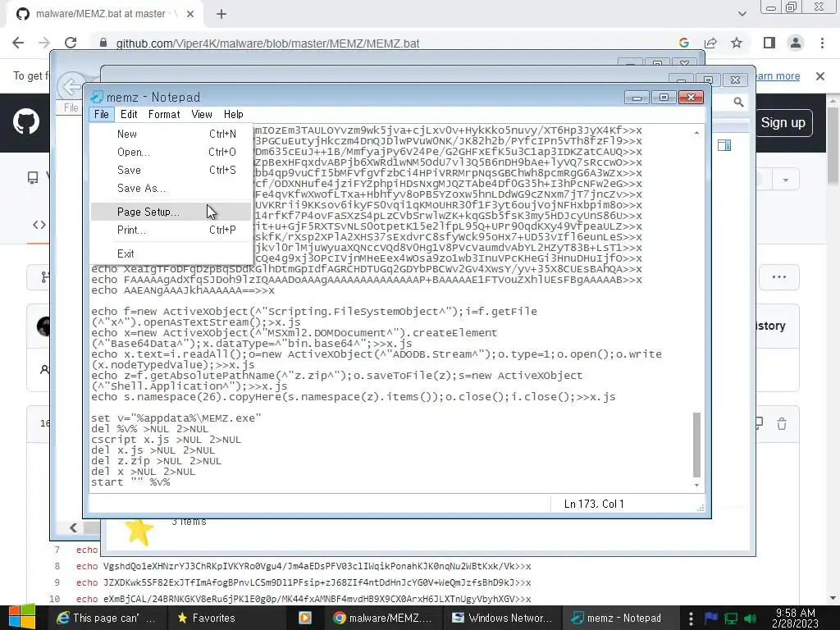This screenshot has width=840, height=630.
Task: Choose New from the File menu
Action: tap(171, 134)
